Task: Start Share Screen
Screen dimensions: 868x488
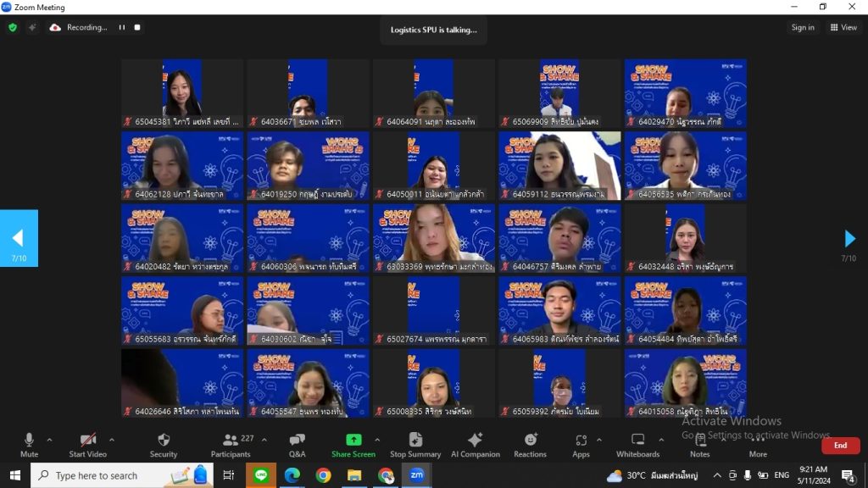Action: [353, 446]
